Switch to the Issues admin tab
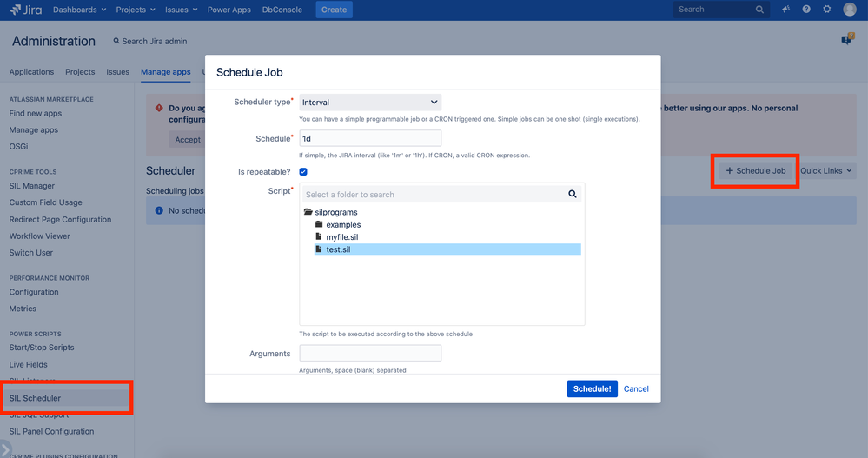 tap(118, 71)
